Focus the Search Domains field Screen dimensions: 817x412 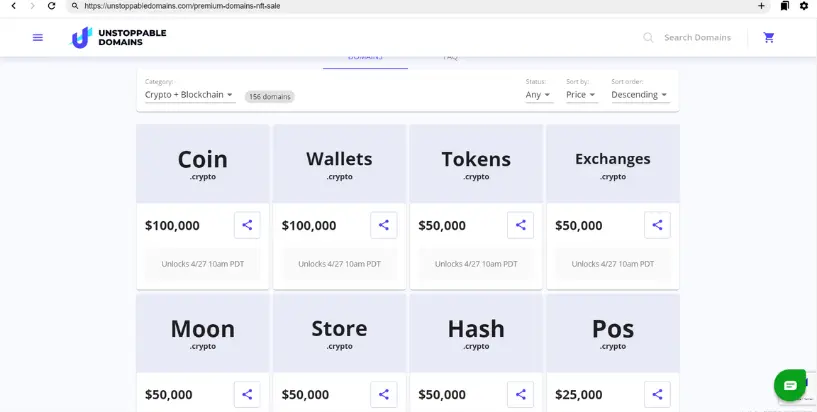point(697,38)
